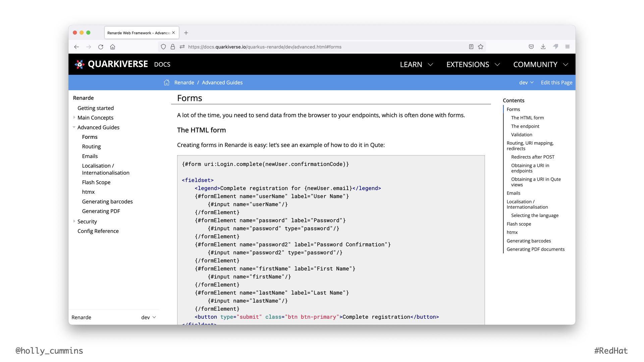Image resolution: width=644 pixels, height=362 pixels.
Task: Open the Firefox application menu
Action: coord(568,47)
